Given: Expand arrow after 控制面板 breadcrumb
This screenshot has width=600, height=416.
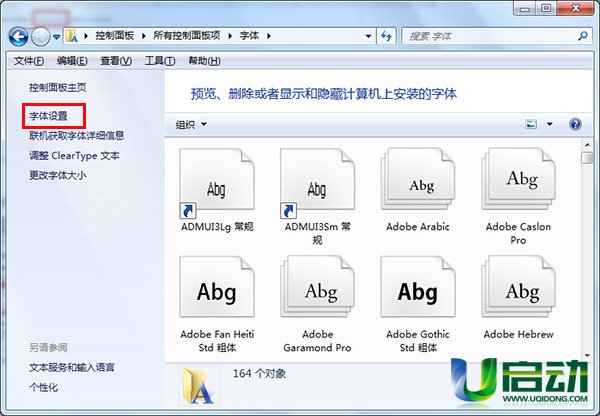Looking at the screenshot, I should tap(143, 36).
